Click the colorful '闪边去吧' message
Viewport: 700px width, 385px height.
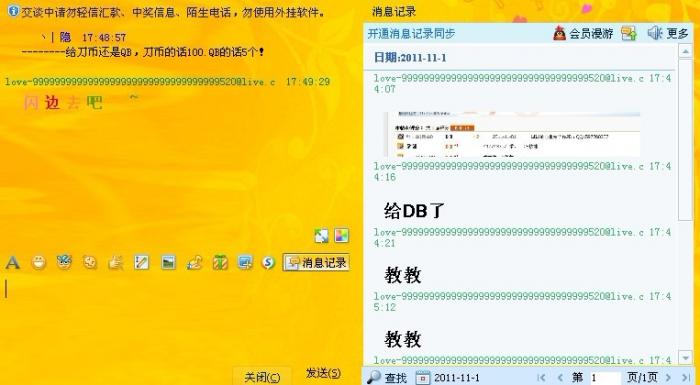[x=62, y=103]
